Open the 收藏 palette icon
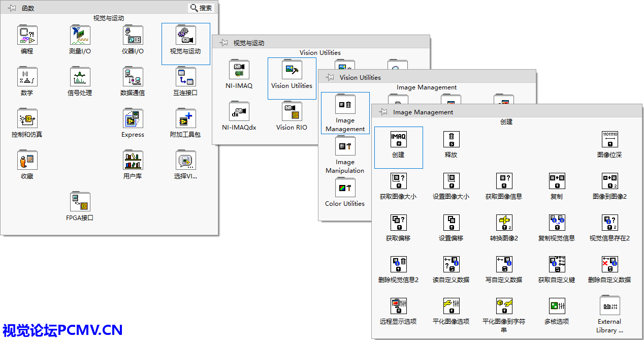This screenshot has height=340, width=644. 27,160
